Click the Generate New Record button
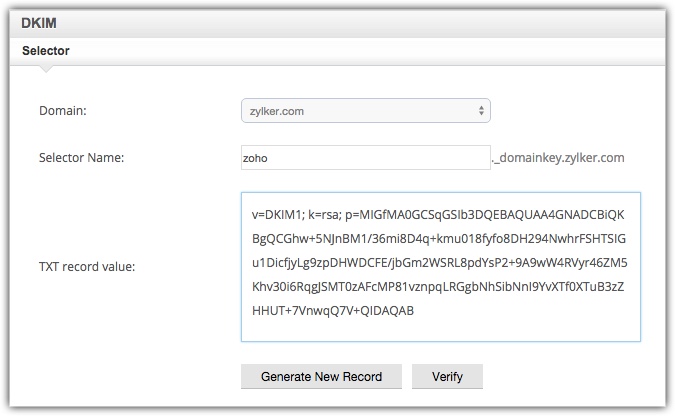 click(x=321, y=376)
